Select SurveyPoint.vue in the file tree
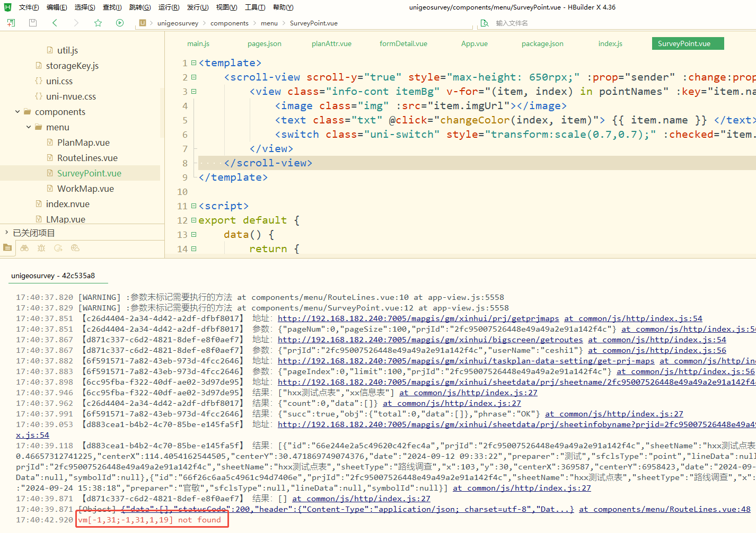The height and width of the screenshot is (533, 756). tap(89, 173)
